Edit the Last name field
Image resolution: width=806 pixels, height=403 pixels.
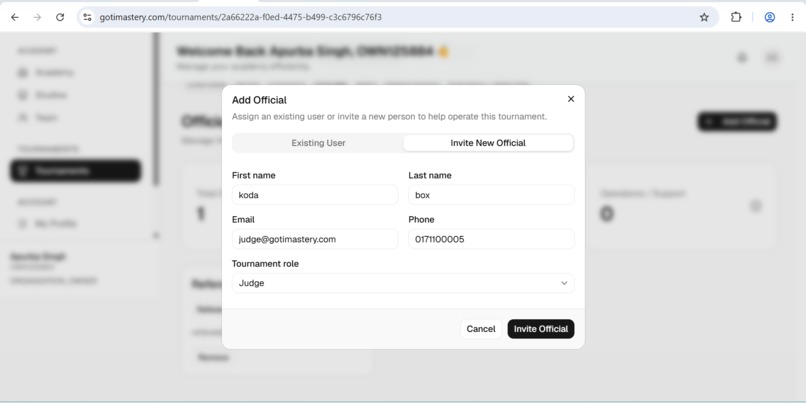pos(491,195)
